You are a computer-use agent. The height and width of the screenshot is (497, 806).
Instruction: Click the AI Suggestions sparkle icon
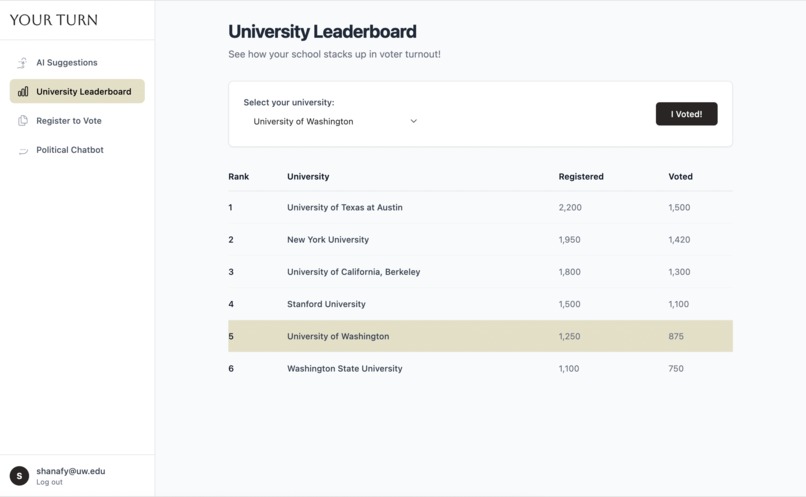click(x=23, y=63)
